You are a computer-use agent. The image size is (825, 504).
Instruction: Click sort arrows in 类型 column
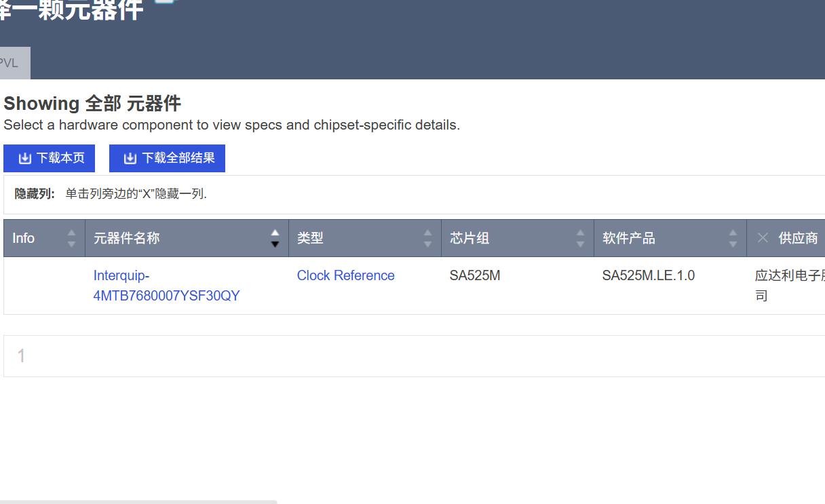(427, 238)
